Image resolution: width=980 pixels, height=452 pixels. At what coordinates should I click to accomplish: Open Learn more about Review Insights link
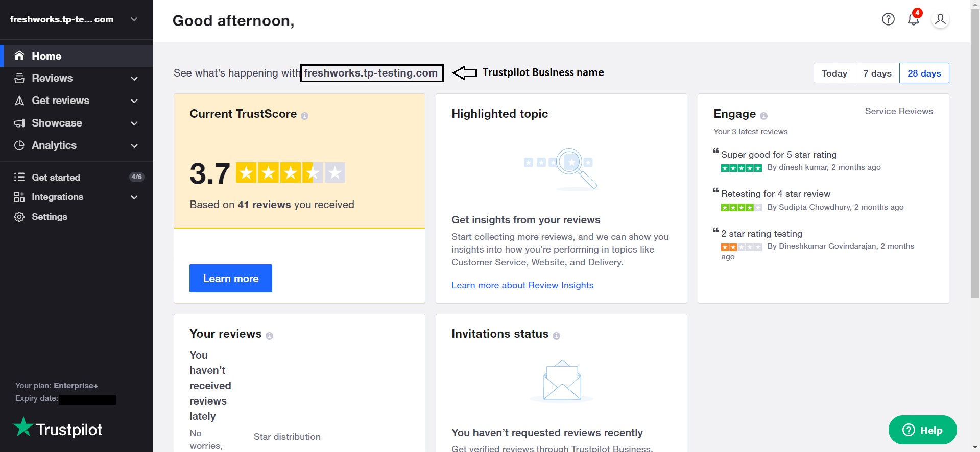522,285
